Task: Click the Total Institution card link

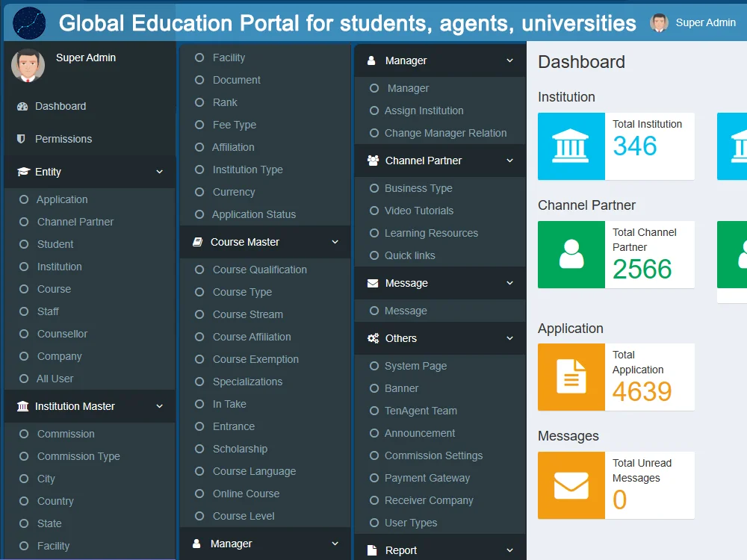Action: pyautogui.click(x=616, y=146)
